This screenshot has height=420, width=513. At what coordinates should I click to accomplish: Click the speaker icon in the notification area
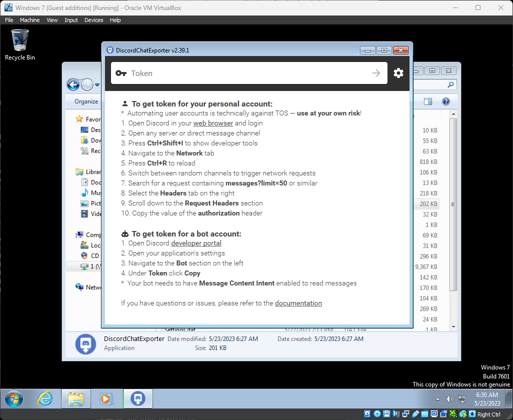[449, 399]
